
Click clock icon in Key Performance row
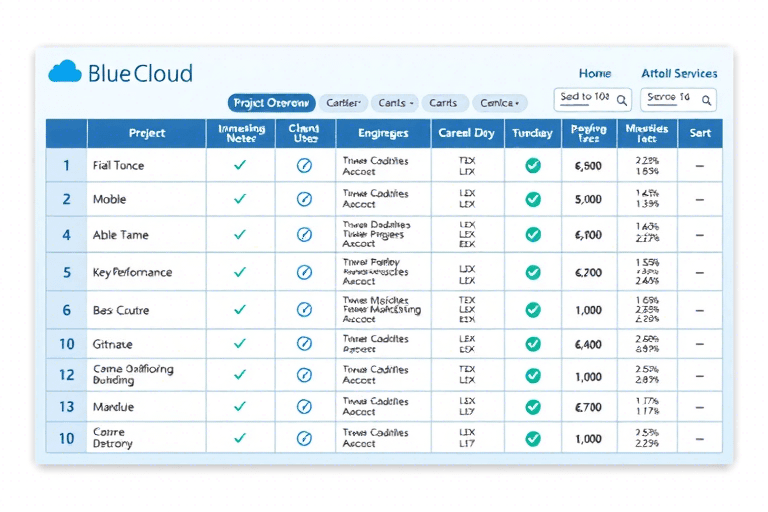point(305,272)
